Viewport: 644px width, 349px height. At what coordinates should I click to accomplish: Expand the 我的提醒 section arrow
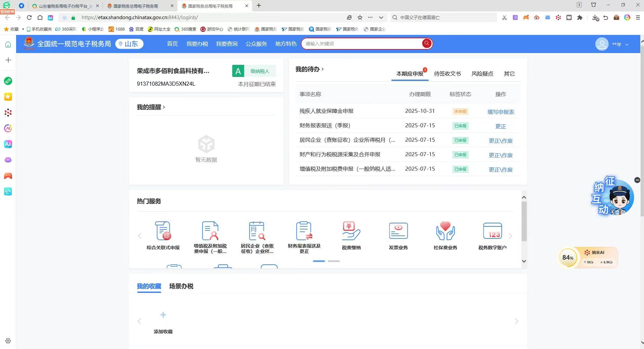(x=164, y=107)
